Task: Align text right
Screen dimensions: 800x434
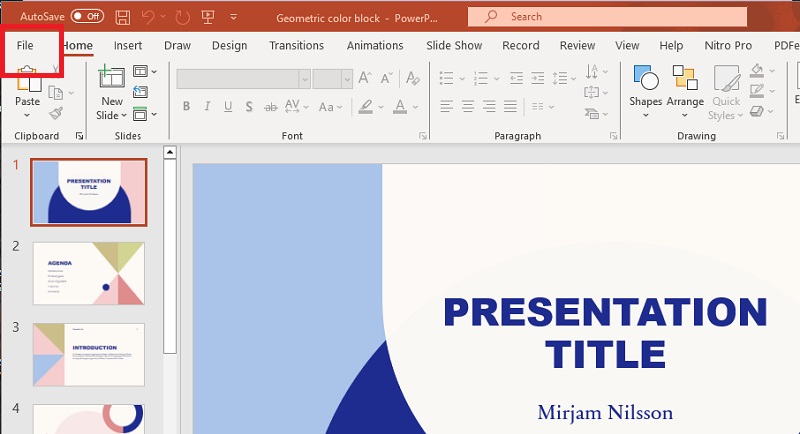Action: 489,107
